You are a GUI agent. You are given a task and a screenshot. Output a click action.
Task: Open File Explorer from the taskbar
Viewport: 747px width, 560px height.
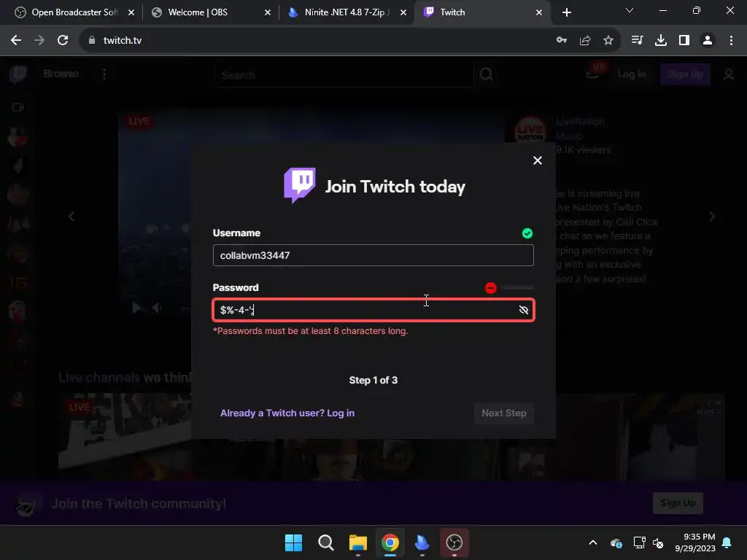tap(357, 542)
